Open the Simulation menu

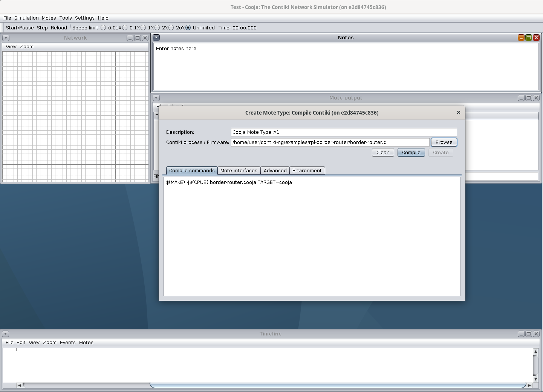pyautogui.click(x=26, y=18)
